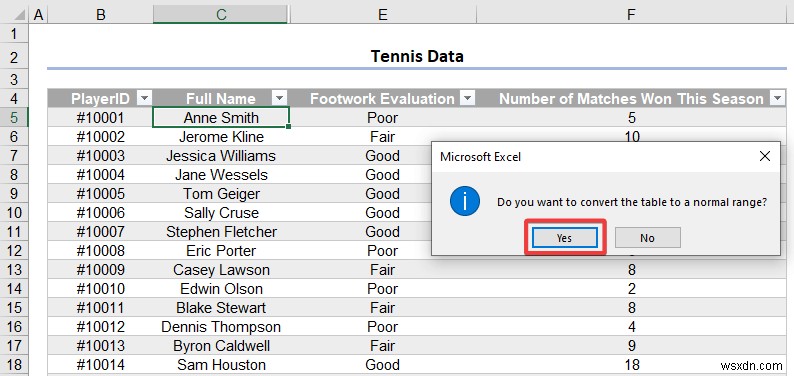Select column B header
The width and height of the screenshot is (794, 376).
tap(100, 15)
